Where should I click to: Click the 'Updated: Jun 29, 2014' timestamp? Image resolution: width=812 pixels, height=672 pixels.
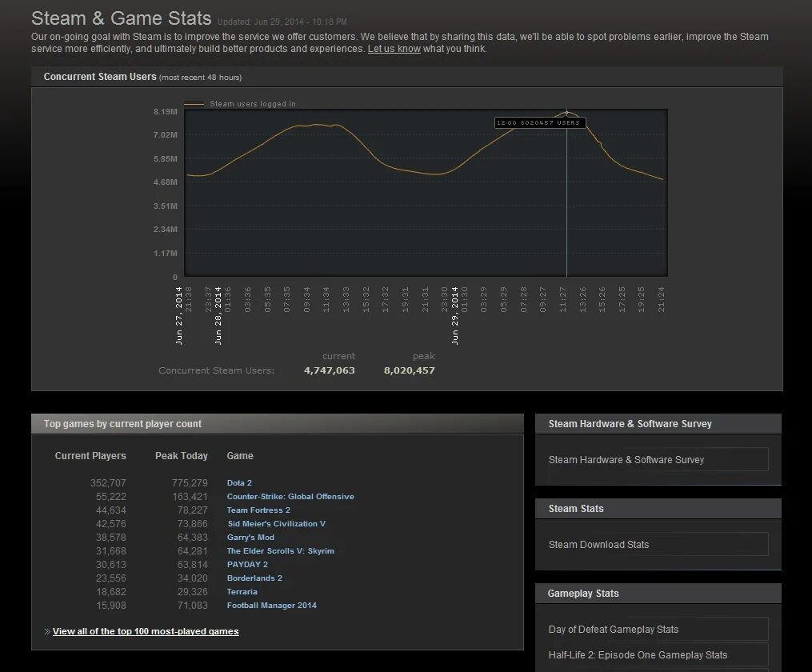282,22
